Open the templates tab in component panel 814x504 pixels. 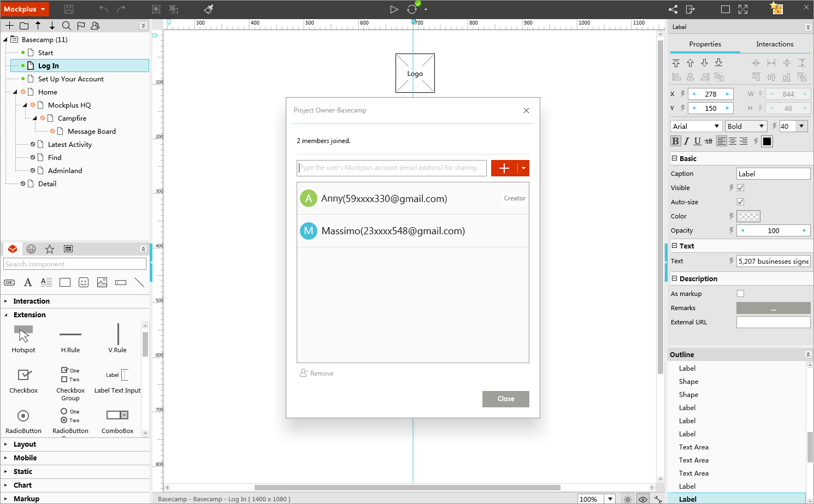(x=68, y=249)
